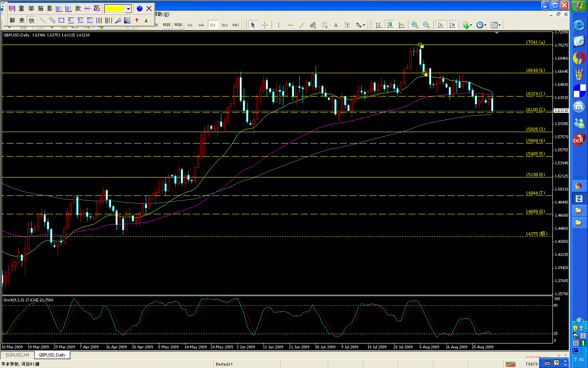Viewport: 588px width, 368px height.
Task: Zoom out on the chart
Action: pyautogui.click(x=426, y=25)
